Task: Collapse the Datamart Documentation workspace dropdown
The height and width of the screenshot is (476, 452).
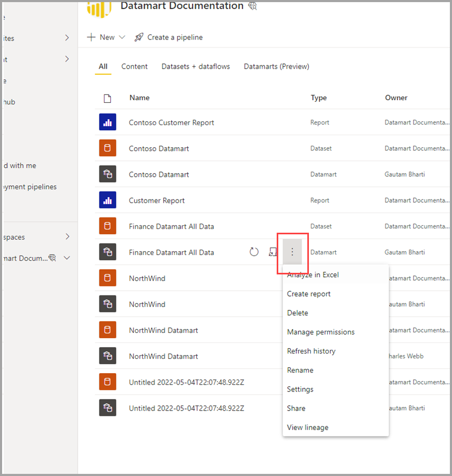Action: [67, 258]
